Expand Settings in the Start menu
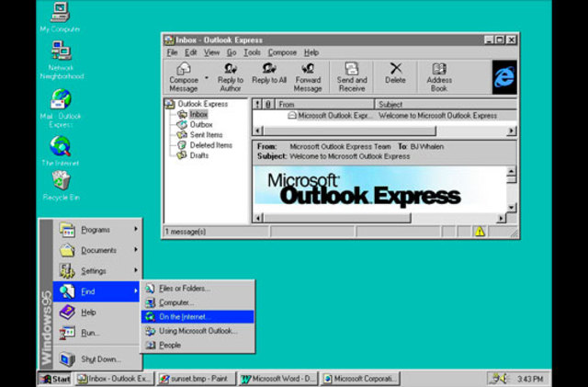Image resolution: width=588 pixels, height=387 pixels. point(97,271)
